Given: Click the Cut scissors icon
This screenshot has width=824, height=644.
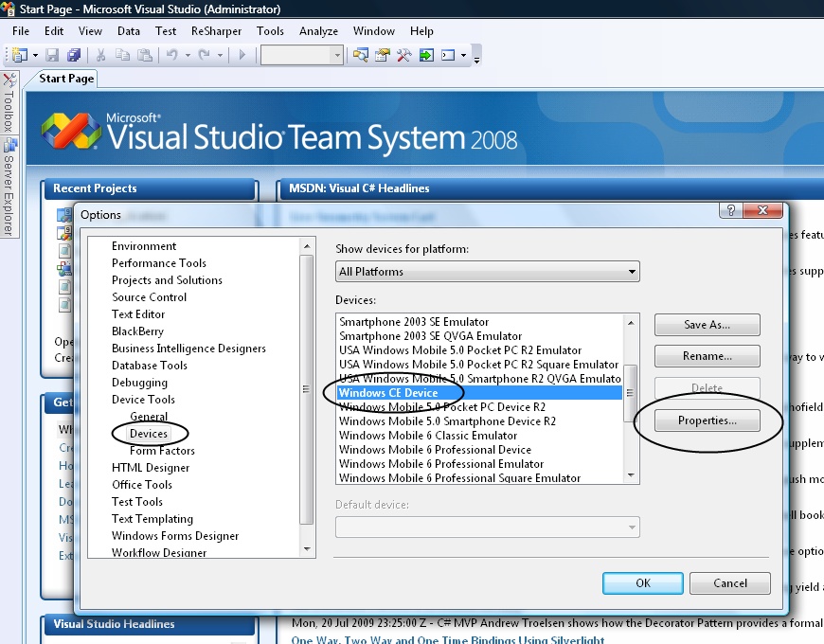Looking at the screenshot, I should 101,55.
